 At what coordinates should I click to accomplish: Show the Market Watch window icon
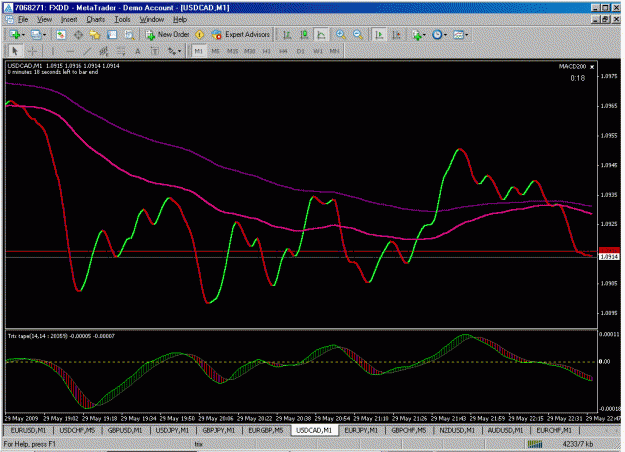click(61, 35)
